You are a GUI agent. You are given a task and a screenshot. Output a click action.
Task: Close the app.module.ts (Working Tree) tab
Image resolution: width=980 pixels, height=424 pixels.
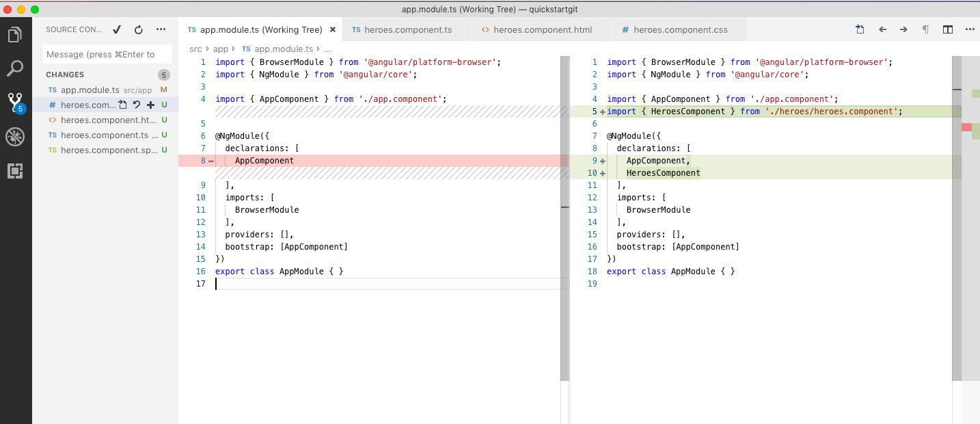tap(333, 30)
